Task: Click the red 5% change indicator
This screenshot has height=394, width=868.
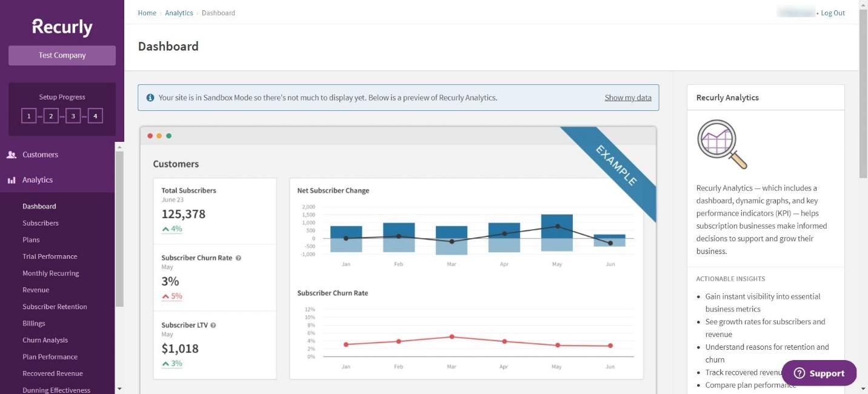Action: pyautogui.click(x=172, y=296)
